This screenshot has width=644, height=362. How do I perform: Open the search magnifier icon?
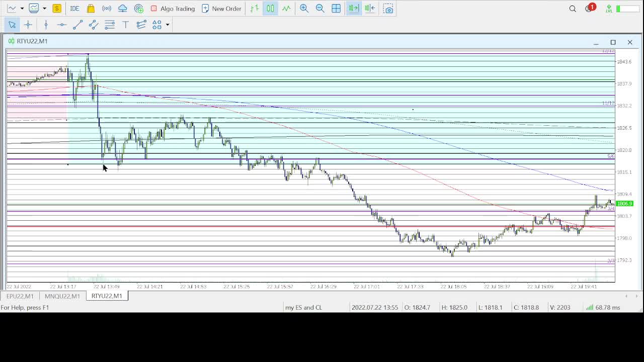tap(573, 9)
